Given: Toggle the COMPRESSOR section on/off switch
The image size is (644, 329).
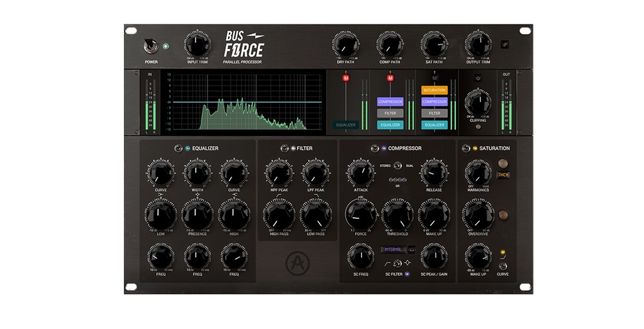Looking at the screenshot, I should tap(375, 148).
